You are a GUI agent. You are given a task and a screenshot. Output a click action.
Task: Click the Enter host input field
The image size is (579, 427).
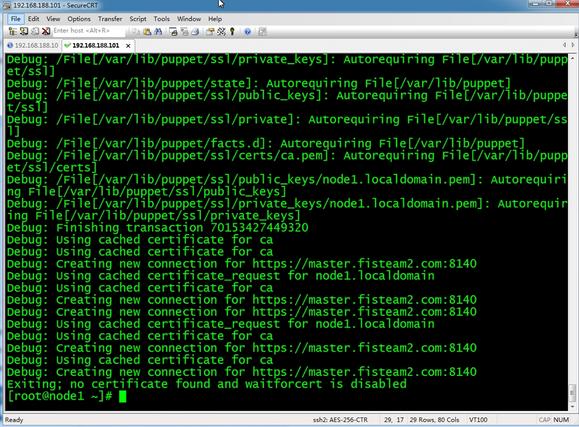(x=88, y=31)
